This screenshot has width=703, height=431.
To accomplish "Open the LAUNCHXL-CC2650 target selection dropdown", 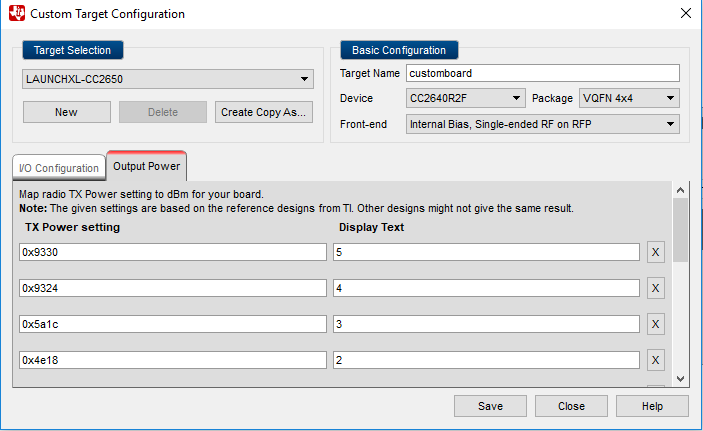I will (168, 79).
